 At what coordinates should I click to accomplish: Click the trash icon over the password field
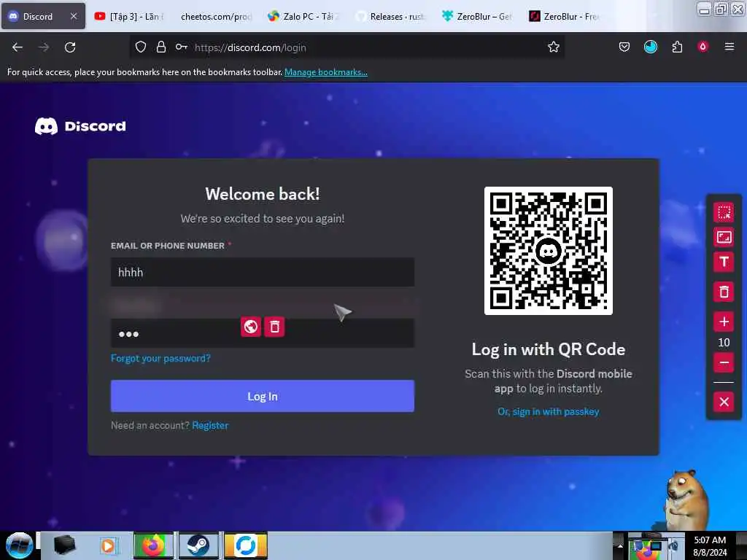tap(274, 327)
